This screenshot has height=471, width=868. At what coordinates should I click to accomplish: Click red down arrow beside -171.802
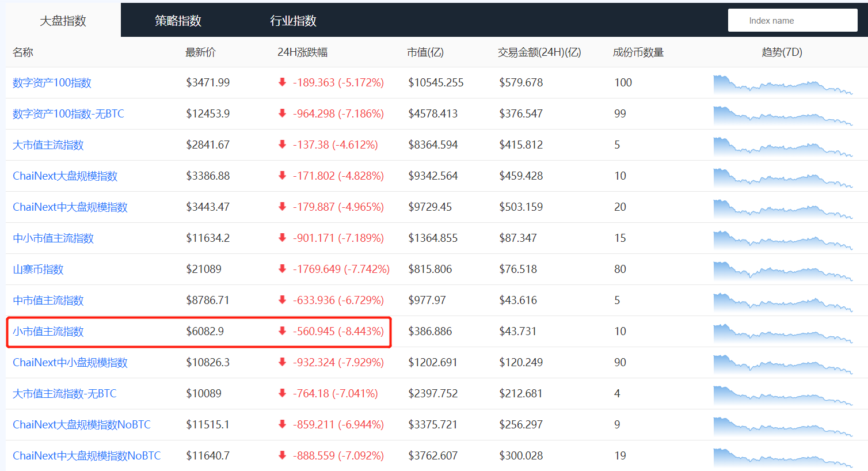pyautogui.click(x=282, y=176)
